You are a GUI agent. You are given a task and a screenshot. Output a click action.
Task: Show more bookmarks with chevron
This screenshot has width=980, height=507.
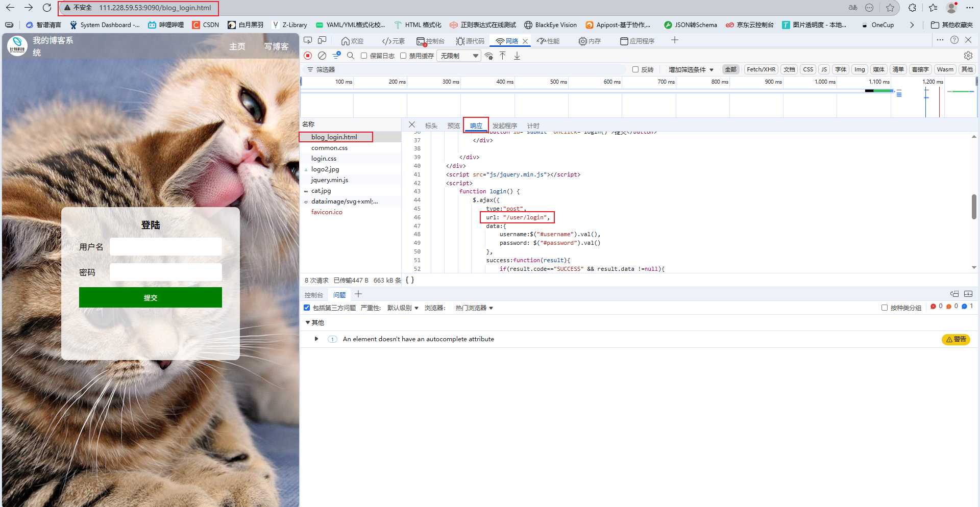tap(912, 24)
